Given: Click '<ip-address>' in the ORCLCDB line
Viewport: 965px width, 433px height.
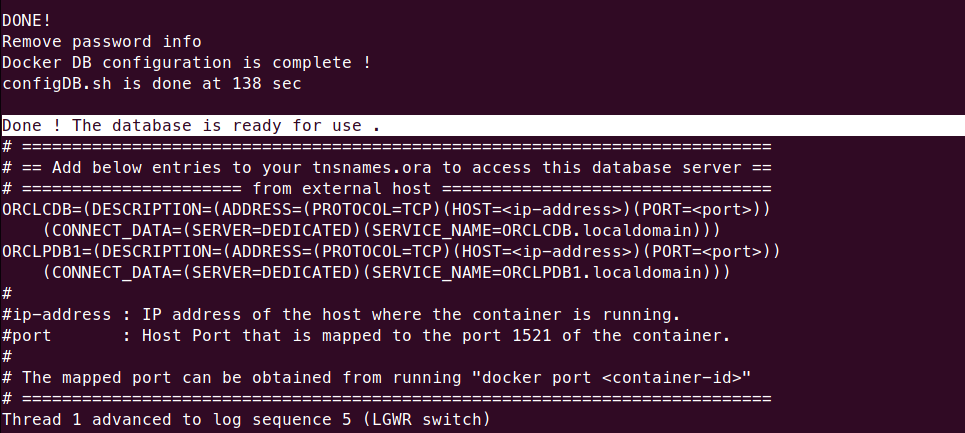Looking at the screenshot, I should (x=563, y=210).
